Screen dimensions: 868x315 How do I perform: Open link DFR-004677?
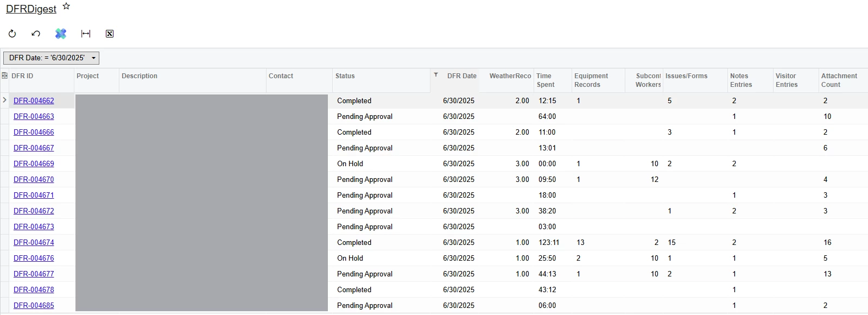point(34,274)
